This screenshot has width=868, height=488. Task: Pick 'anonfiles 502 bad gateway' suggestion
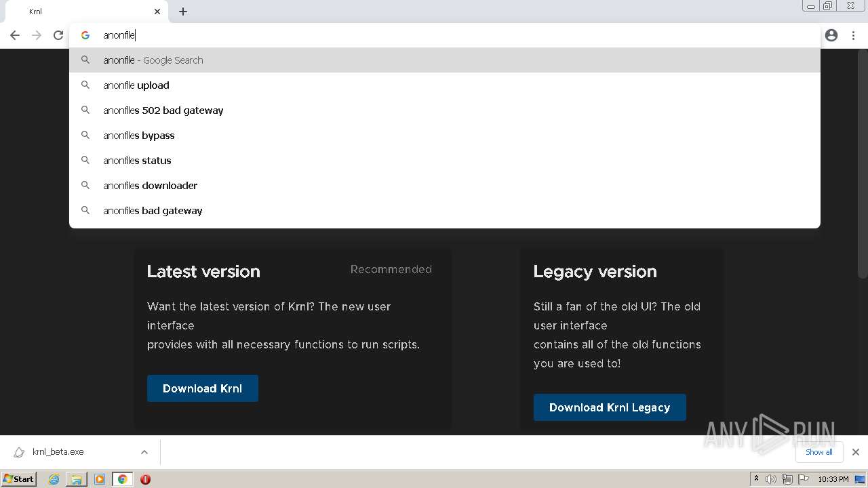coord(445,110)
